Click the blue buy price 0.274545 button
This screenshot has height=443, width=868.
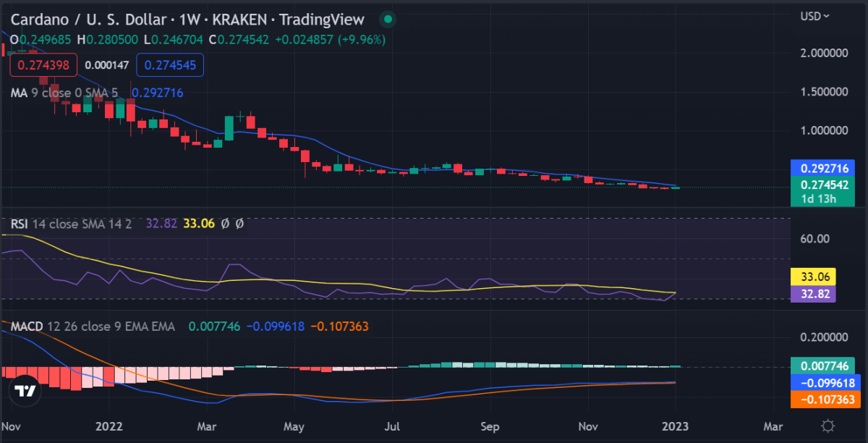pos(170,65)
